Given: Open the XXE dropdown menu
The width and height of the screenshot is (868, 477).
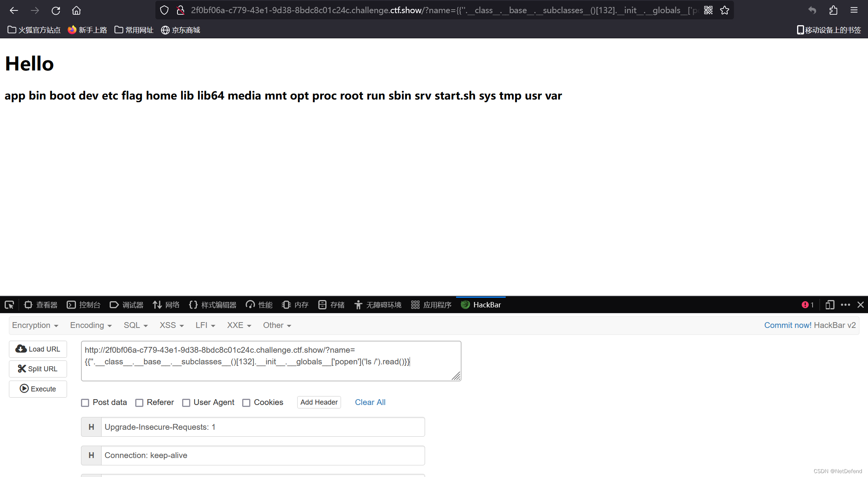Looking at the screenshot, I should point(238,325).
